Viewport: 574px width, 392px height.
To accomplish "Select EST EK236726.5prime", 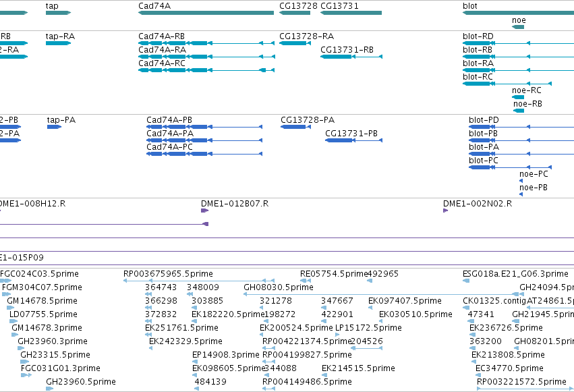I will (x=472, y=335).
